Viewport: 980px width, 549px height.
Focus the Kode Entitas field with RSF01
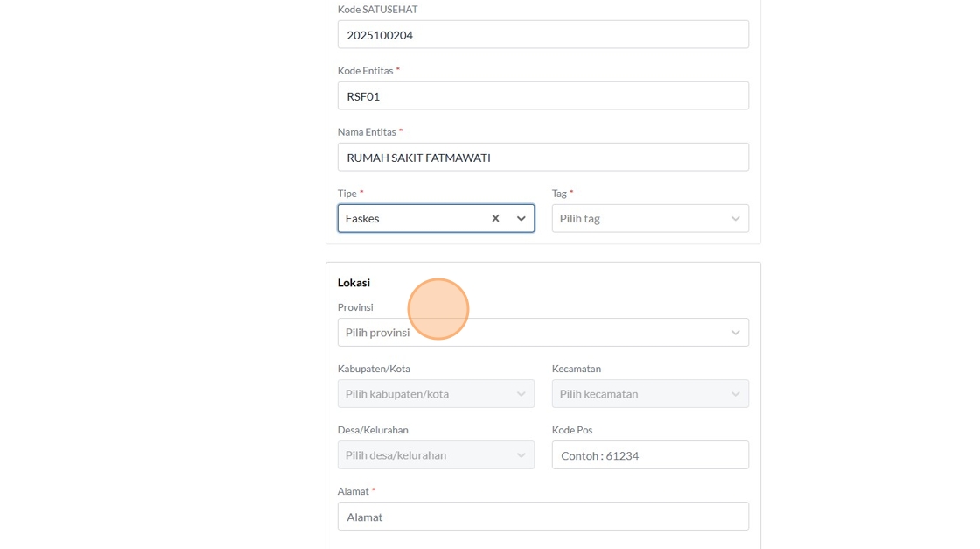point(542,96)
